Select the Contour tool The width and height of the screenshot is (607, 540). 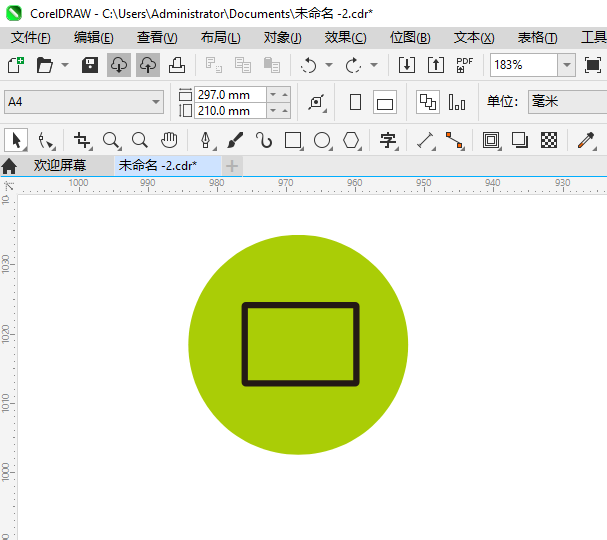coord(491,140)
